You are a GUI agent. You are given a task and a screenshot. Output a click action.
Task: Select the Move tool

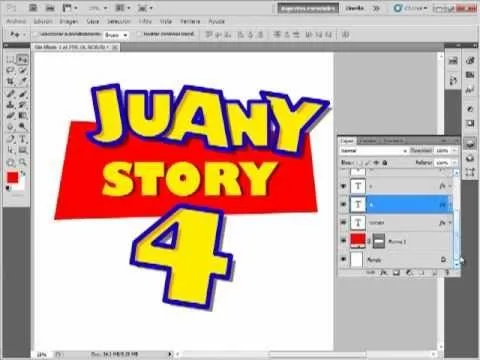coord(22,60)
